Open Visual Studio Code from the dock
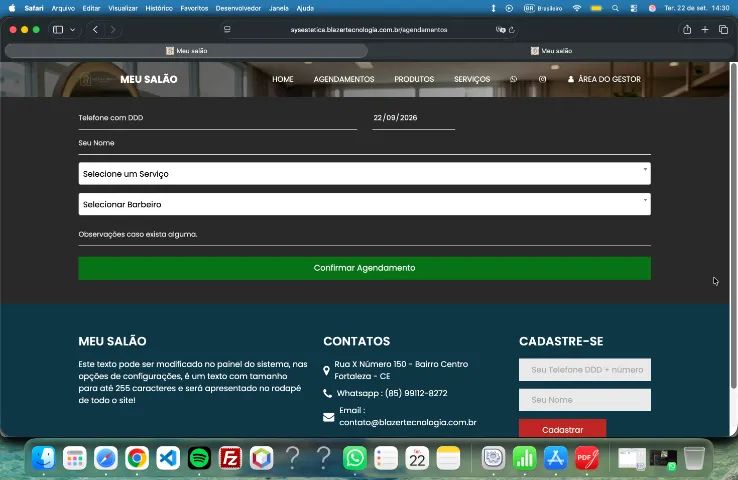This screenshot has height=480, width=738. 168,458
